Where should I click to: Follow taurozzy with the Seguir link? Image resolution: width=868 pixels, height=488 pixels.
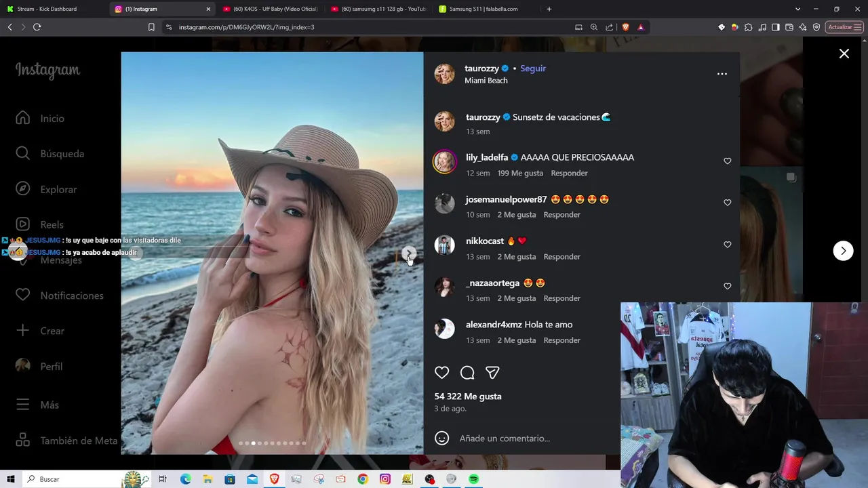click(x=533, y=68)
